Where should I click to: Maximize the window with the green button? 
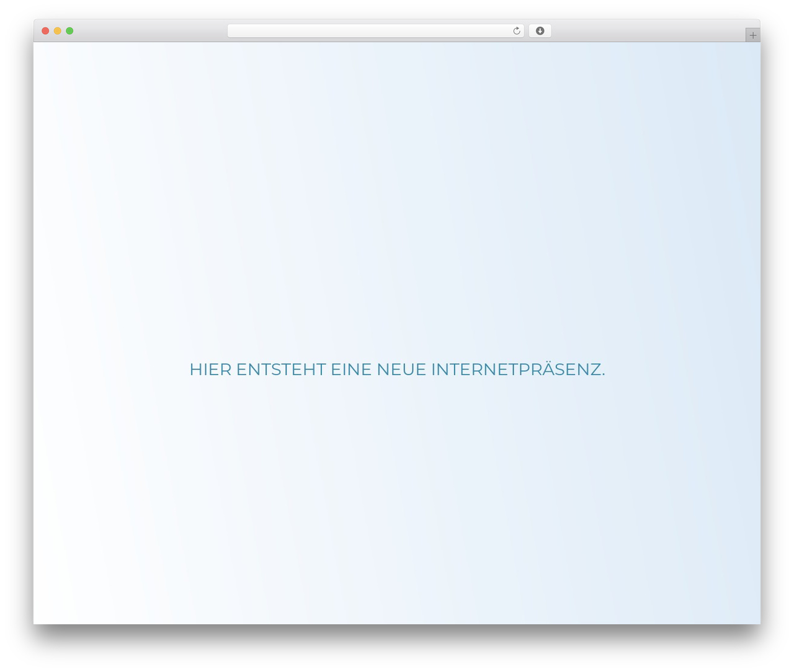69,31
